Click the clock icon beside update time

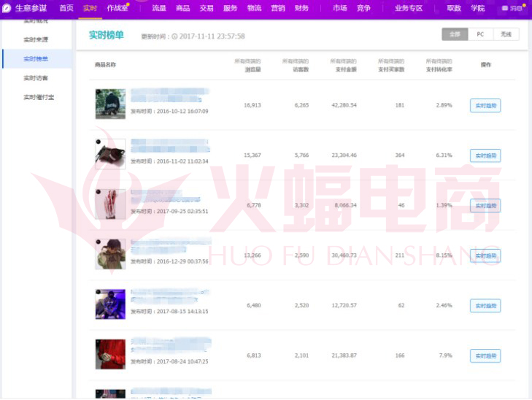click(174, 36)
